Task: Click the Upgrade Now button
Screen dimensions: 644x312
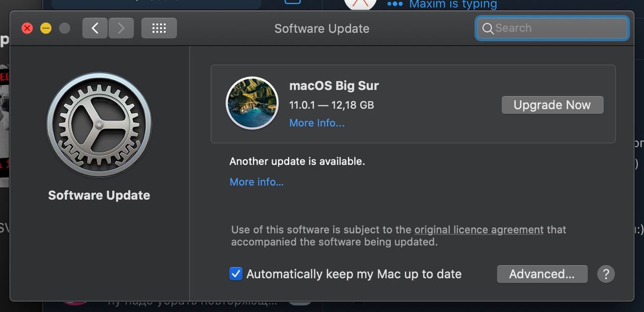Action: tap(552, 105)
